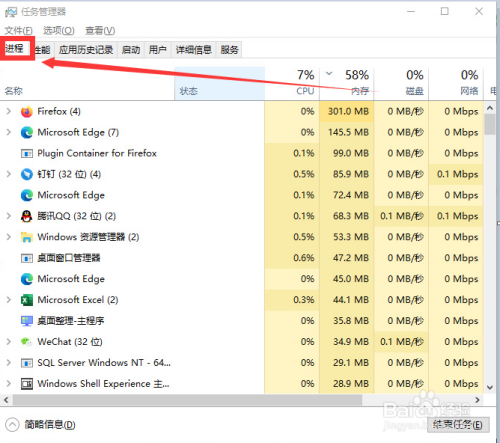The image size is (500, 443).
Task: Switch to the 用户 tab
Action: 158,50
